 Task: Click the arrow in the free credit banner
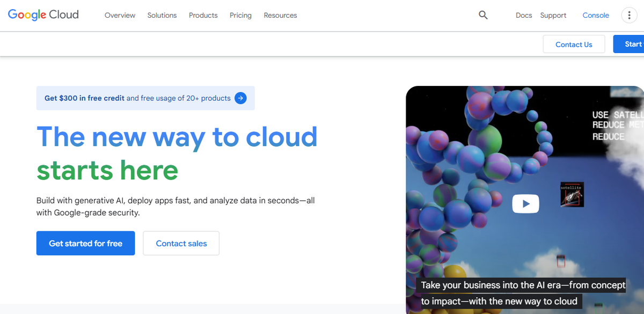pos(240,98)
